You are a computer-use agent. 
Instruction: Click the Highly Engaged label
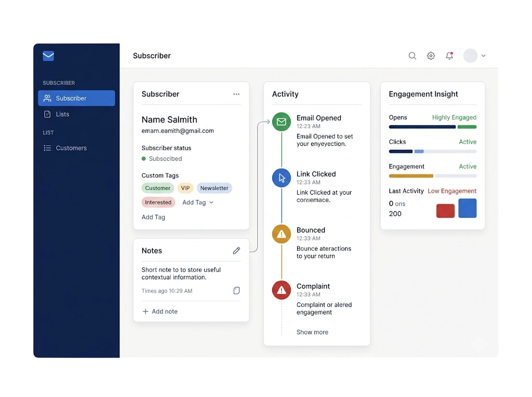(x=454, y=117)
